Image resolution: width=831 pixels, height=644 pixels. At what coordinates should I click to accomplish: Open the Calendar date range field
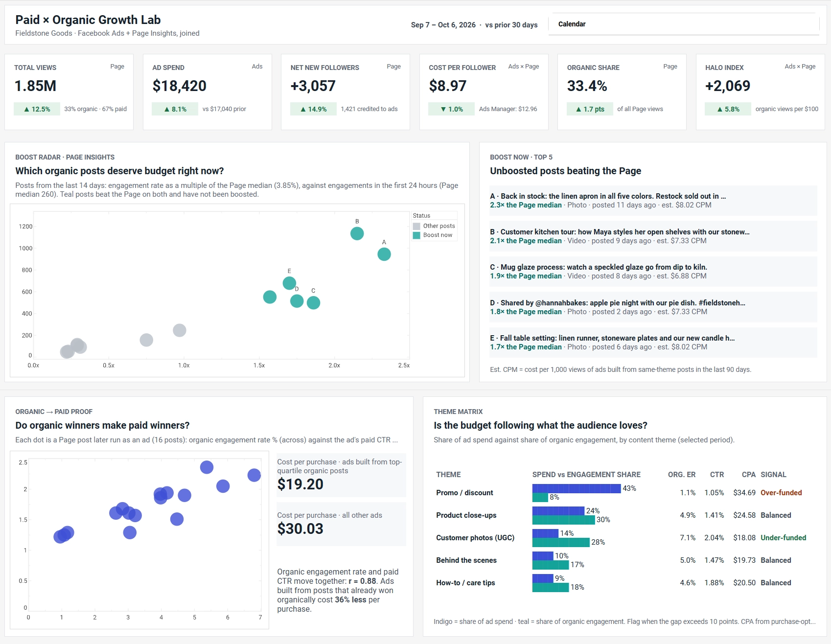tap(684, 24)
